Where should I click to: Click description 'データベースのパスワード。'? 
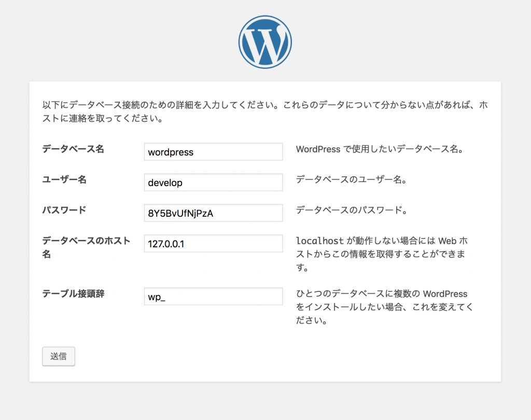click(x=351, y=210)
